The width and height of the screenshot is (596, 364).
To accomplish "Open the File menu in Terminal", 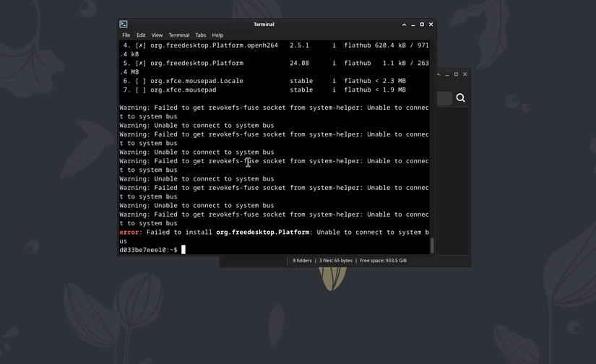I will point(126,35).
